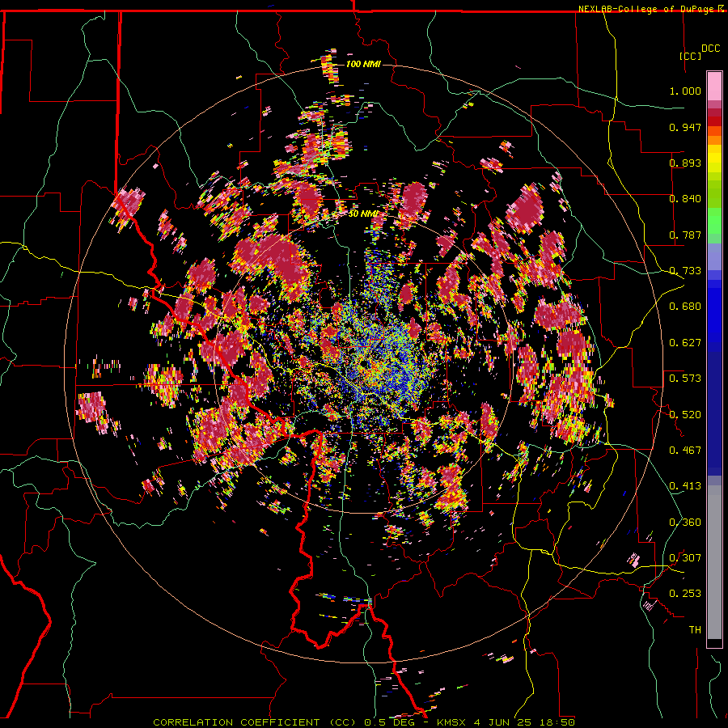This screenshot has height=728, width=728.
Task: Click the TH threshold label
Action: [x=695, y=630]
